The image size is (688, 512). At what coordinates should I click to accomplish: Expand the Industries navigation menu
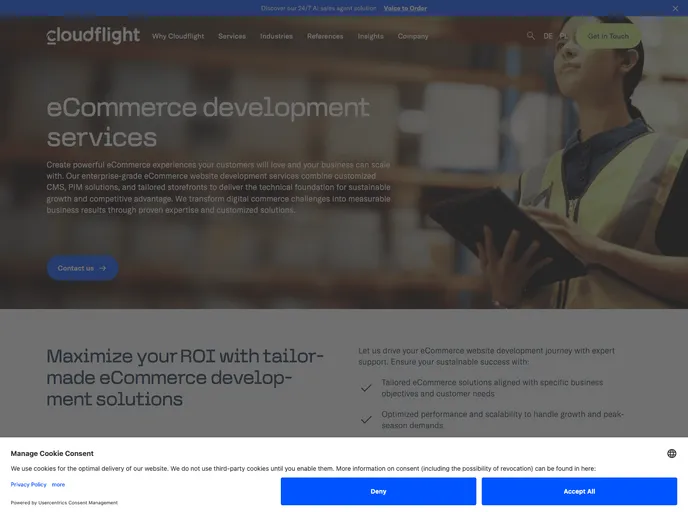(x=276, y=36)
